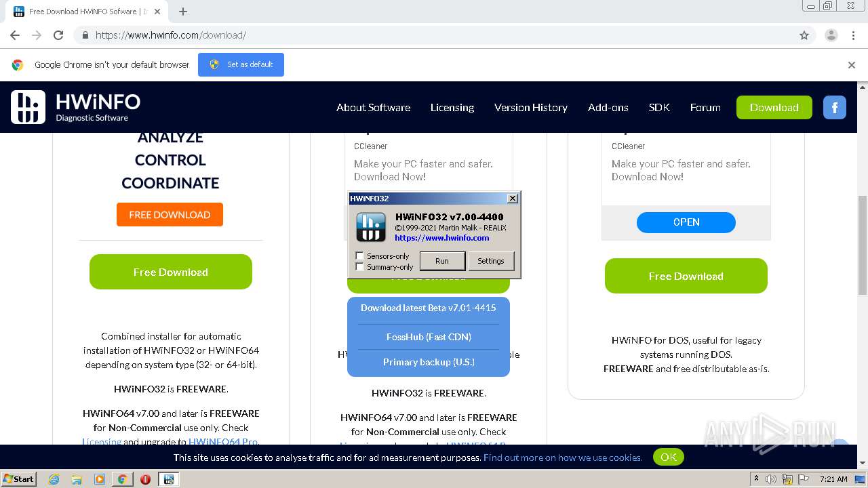The height and width of the screenshot is (488, 868).
Task: Click the HWiNFO32 dialog logo icon
Action: pyautogui.click(x=371, y=227)
